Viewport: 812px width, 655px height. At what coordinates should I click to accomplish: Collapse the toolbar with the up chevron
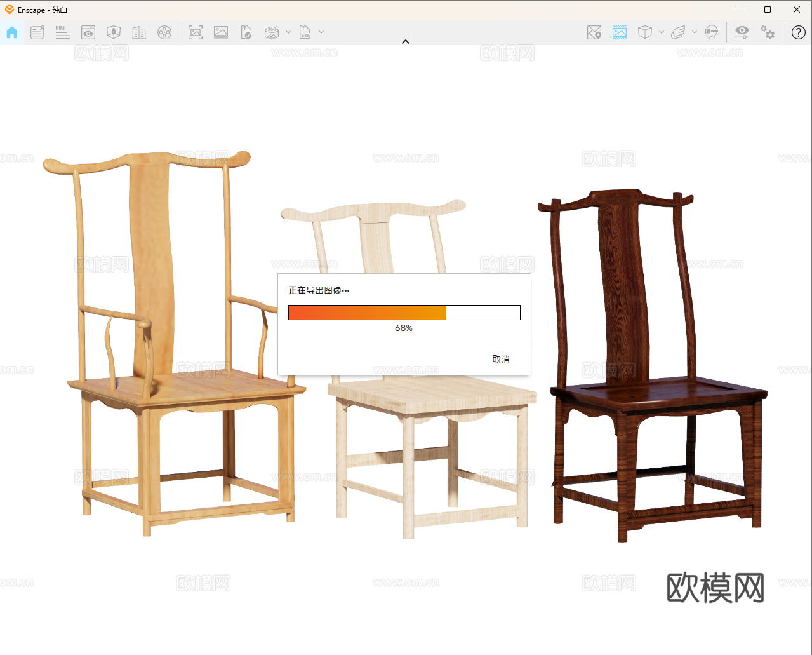click(x=406, y=42)
